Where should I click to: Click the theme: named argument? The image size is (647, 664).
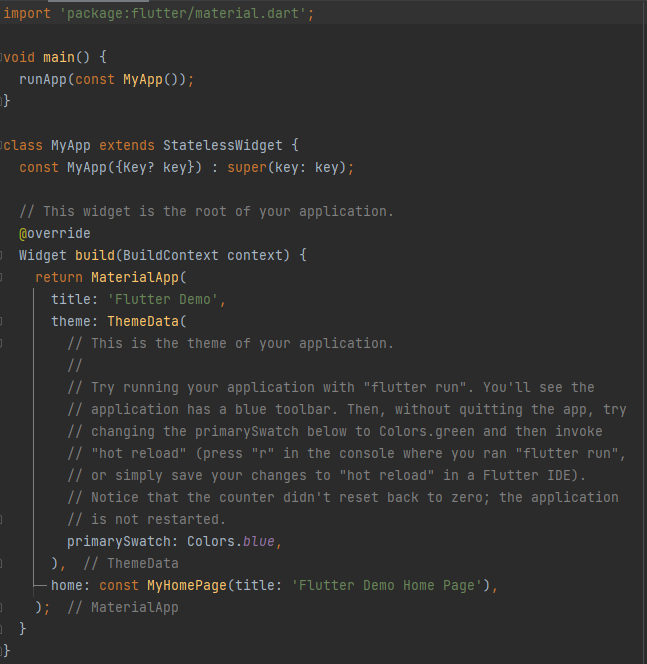tap(75, 321)
